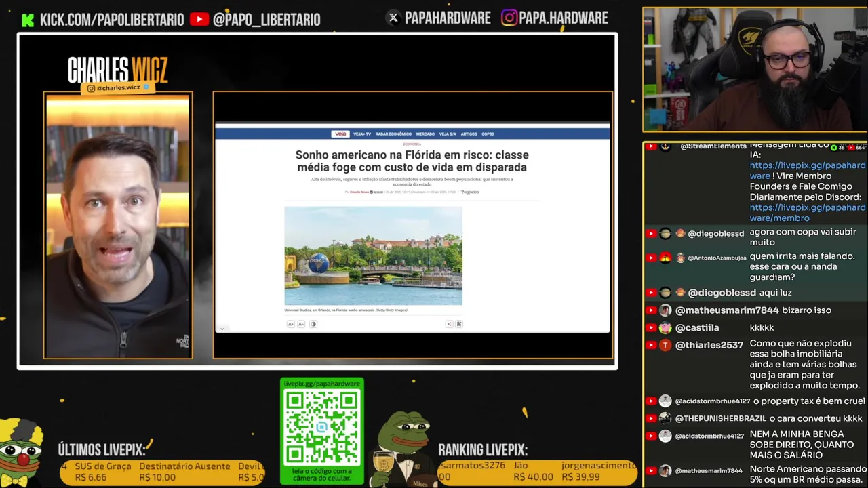Click the member badge beside @AntonioAzambujaa
This screenshot has width=868, height=488.
[x=680, y=258]
